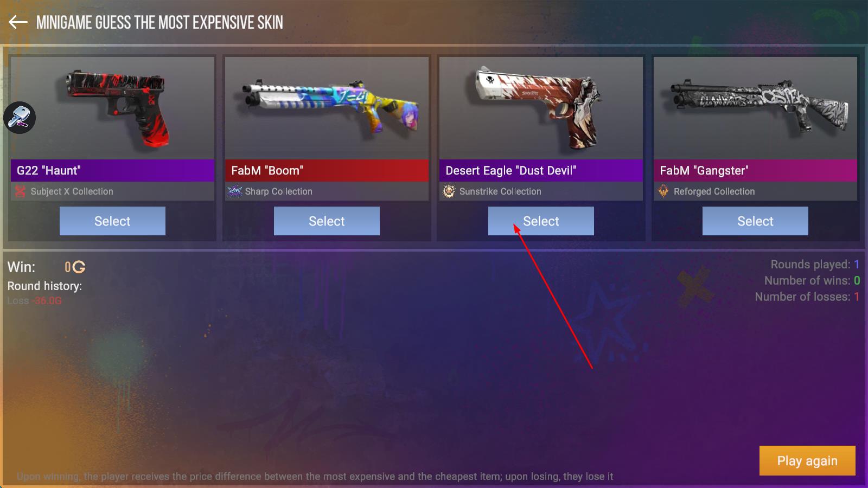868x488 pixels.
Task: Start a new round with Play again
Action: [807, 461]
